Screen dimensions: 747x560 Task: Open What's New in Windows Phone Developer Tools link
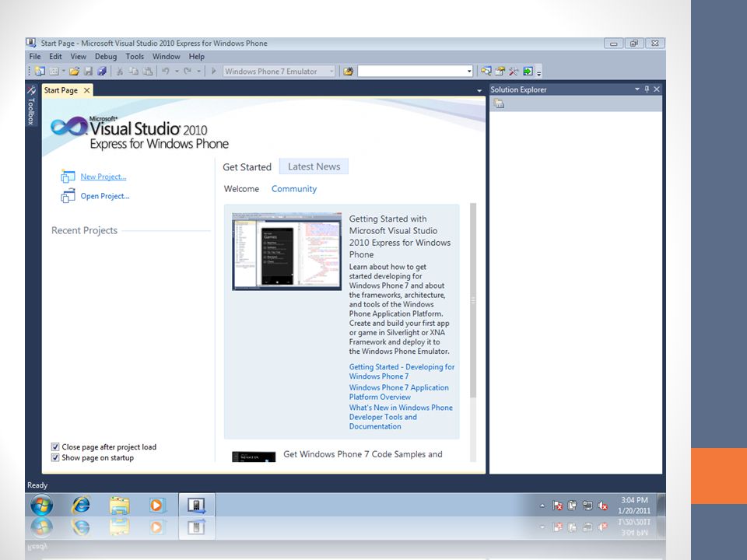401,417
